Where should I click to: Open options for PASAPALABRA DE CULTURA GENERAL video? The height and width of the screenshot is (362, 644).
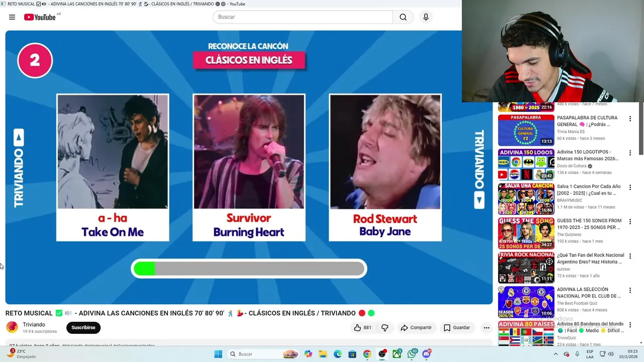coord(630,119)
